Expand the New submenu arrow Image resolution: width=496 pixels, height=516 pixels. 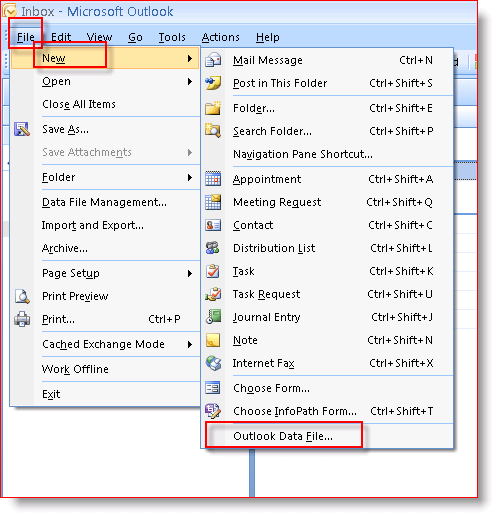190,59
